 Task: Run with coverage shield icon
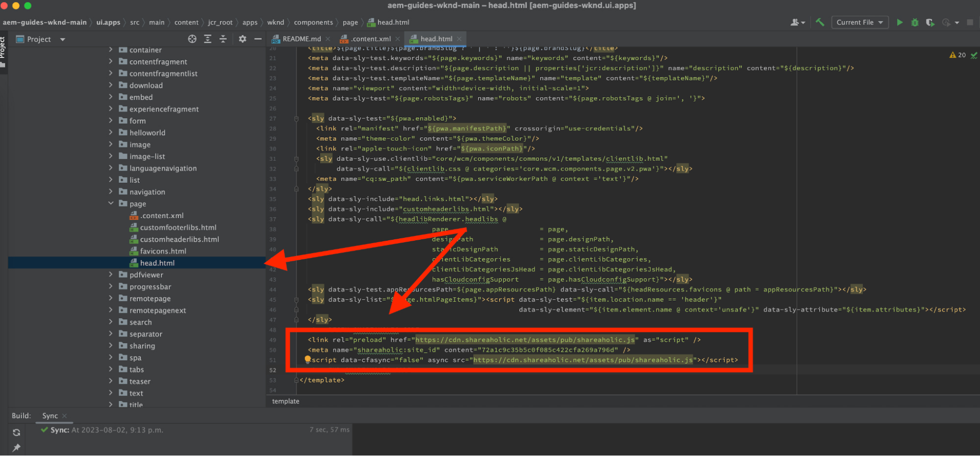930,22
